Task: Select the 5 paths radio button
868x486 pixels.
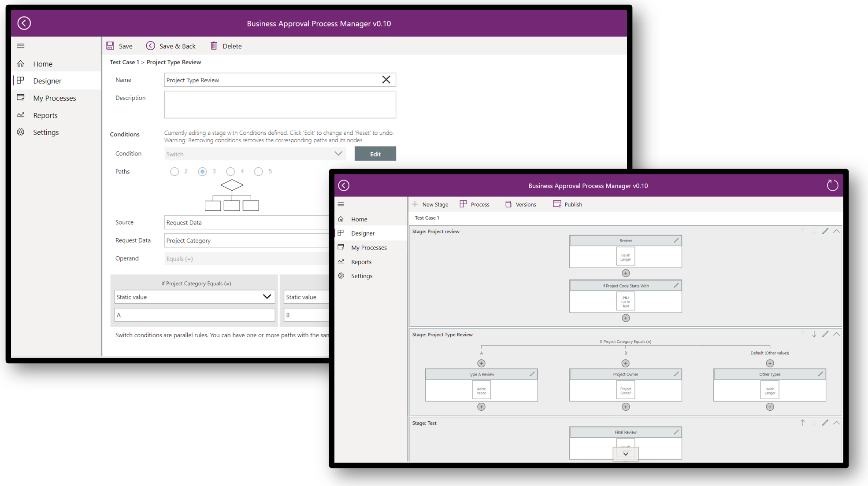Action: pyautogui.click(x=259, y=172)
